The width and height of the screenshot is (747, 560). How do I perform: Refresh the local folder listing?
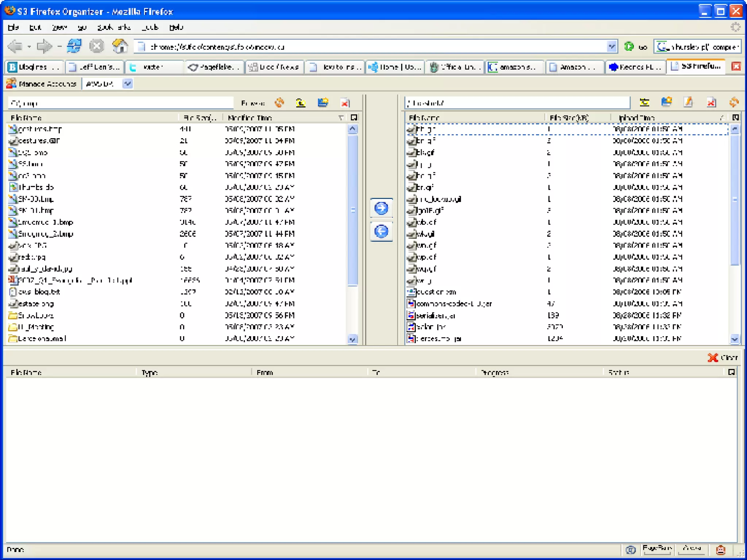[x=279, y=103]
